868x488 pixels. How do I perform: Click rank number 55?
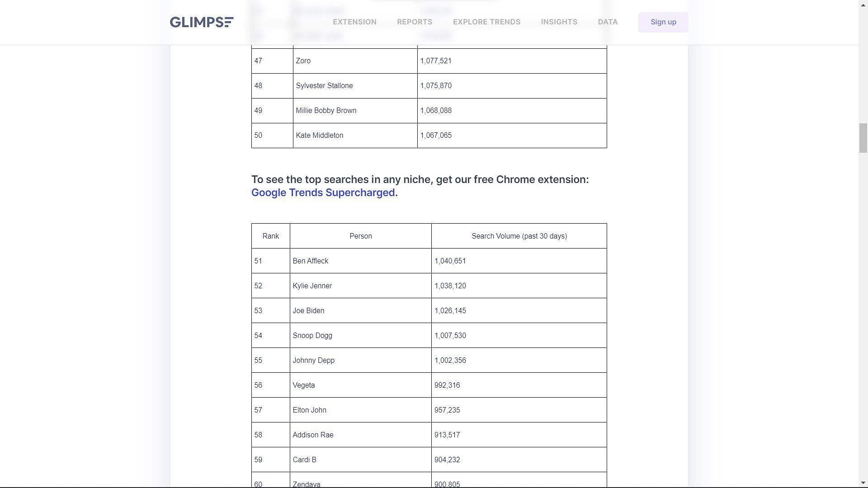258,360
